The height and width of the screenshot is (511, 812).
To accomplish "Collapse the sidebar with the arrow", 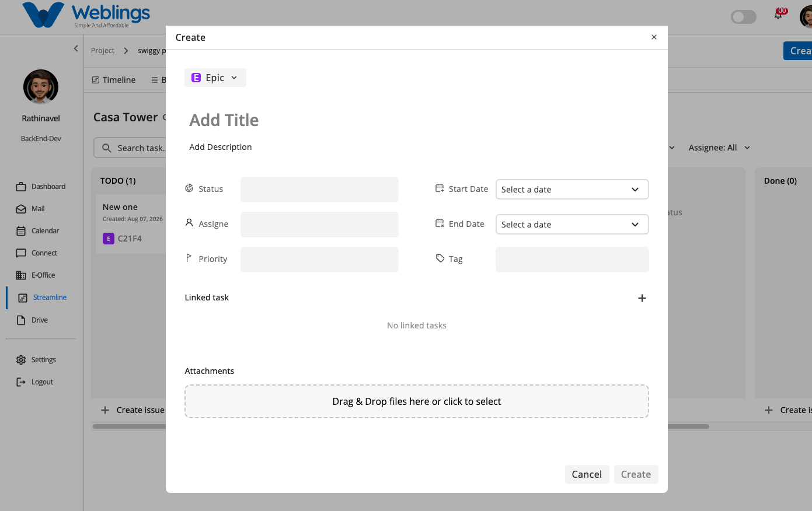I will tap(76, 48).
